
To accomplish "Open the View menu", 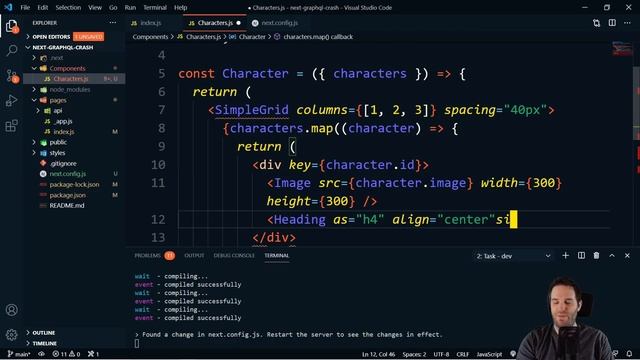I will [95, 7].
